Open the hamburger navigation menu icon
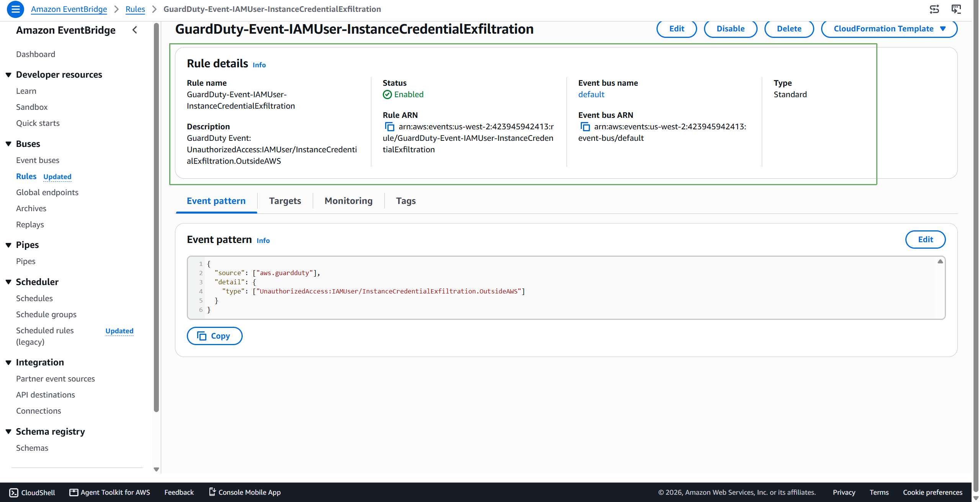This screenshot has height=502, width=980. (x=15, y=9)
